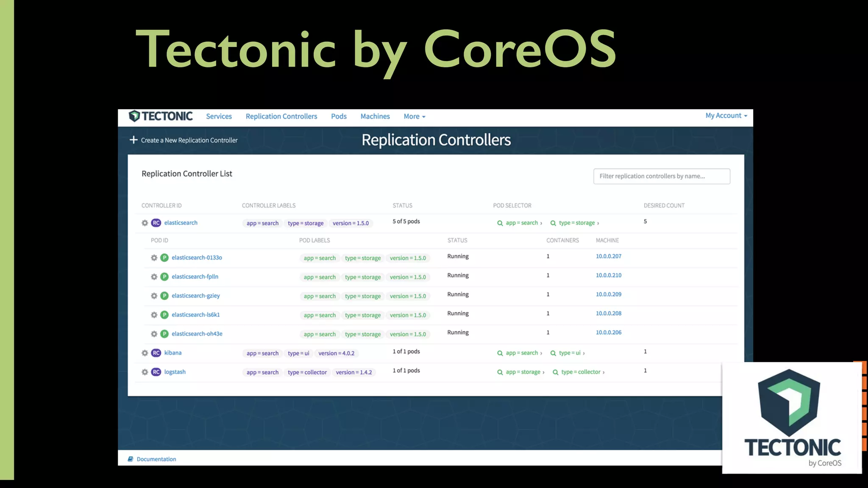Click elasticsearch pod selector app=search

tap(520, 223)
